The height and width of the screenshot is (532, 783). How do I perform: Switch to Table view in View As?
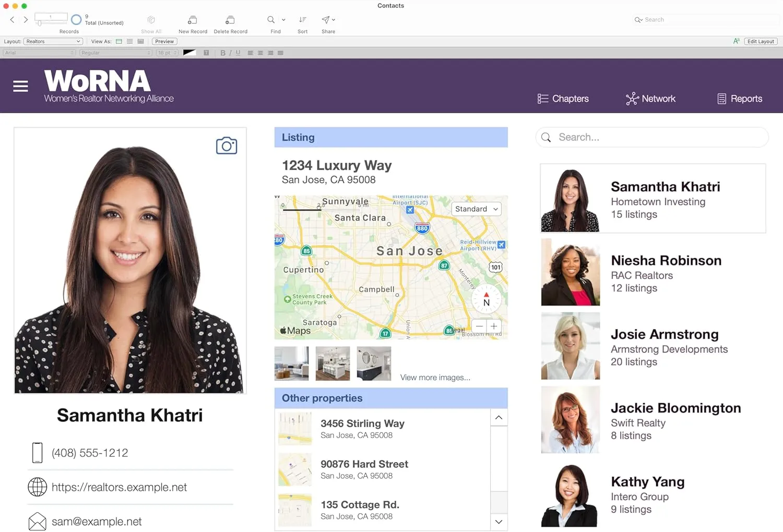pyautogui.click(x=140, y=42)
